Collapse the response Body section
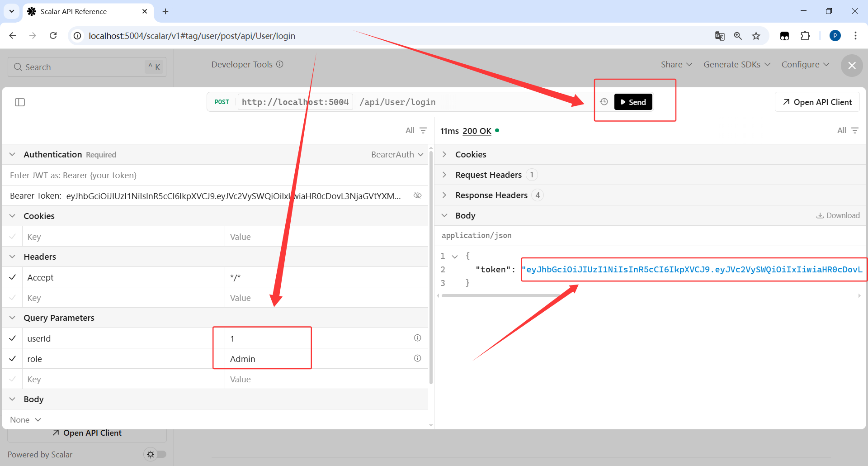Screen dimensions: 868x466 (444, 215)
